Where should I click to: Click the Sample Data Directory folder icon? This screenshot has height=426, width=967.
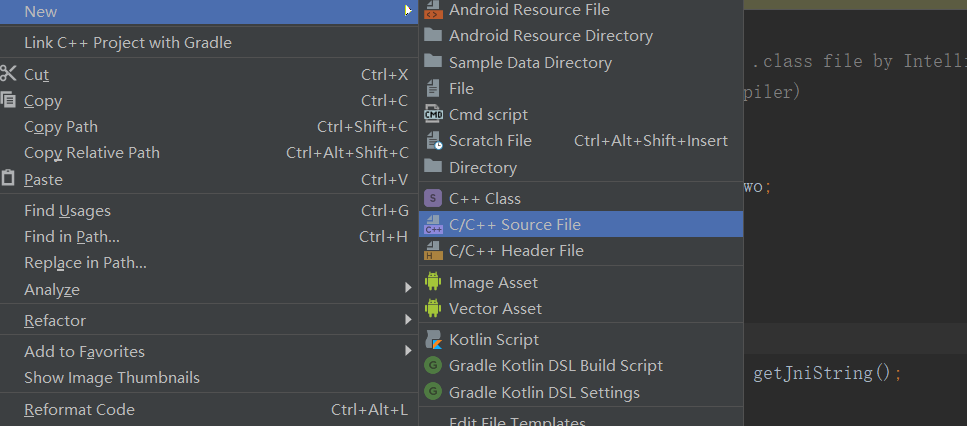tap(434, 62)
